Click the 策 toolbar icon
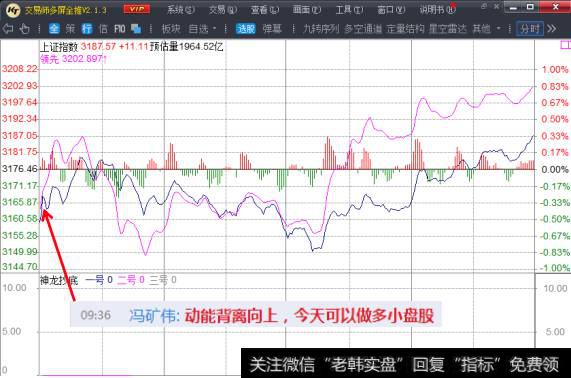The height and width of the screenshot is (378, 571). [70, 28]
